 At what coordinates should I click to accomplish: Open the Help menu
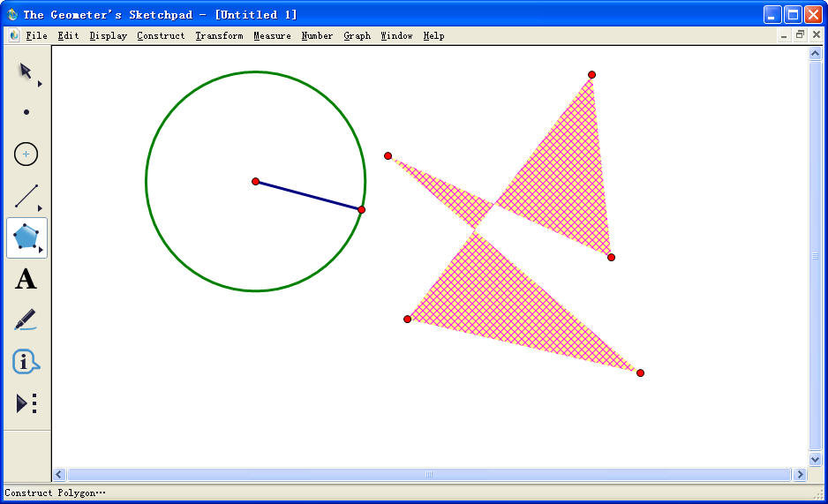click(433, 36)
